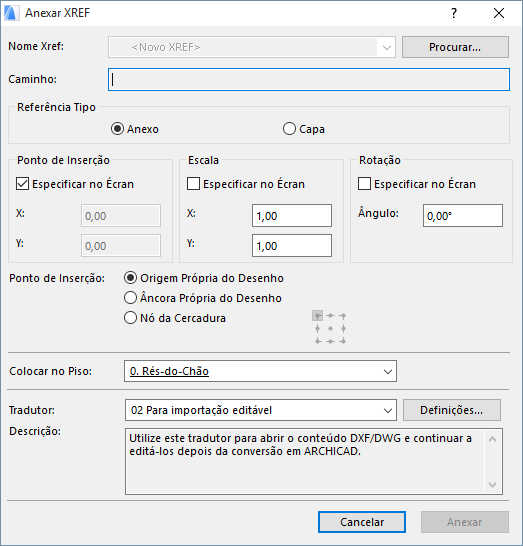Open the Colocar no Piso dropdown
This screenshot has width=523, height=546.
click(x=260, y=371)
